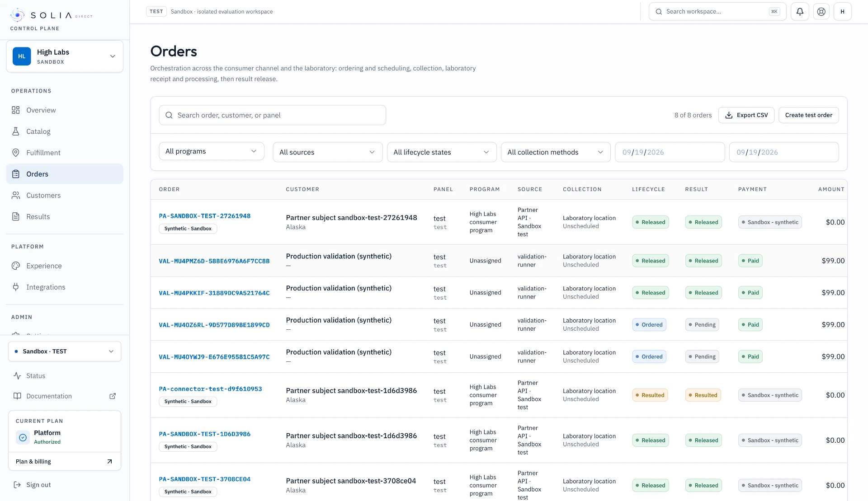868x501 pixels.
Task: Open order PA-SANDBOX-TEST-27261948 link
Action: click(x=204, y=216)
